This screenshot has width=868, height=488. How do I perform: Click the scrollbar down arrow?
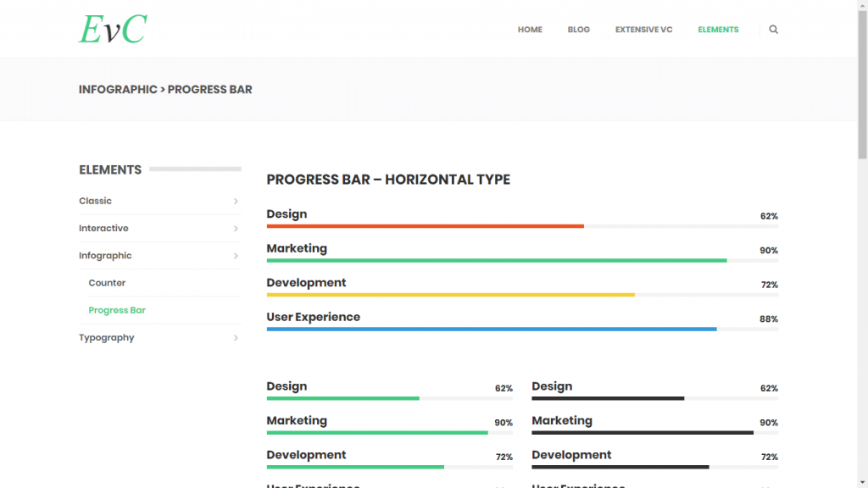coord(862,483)
